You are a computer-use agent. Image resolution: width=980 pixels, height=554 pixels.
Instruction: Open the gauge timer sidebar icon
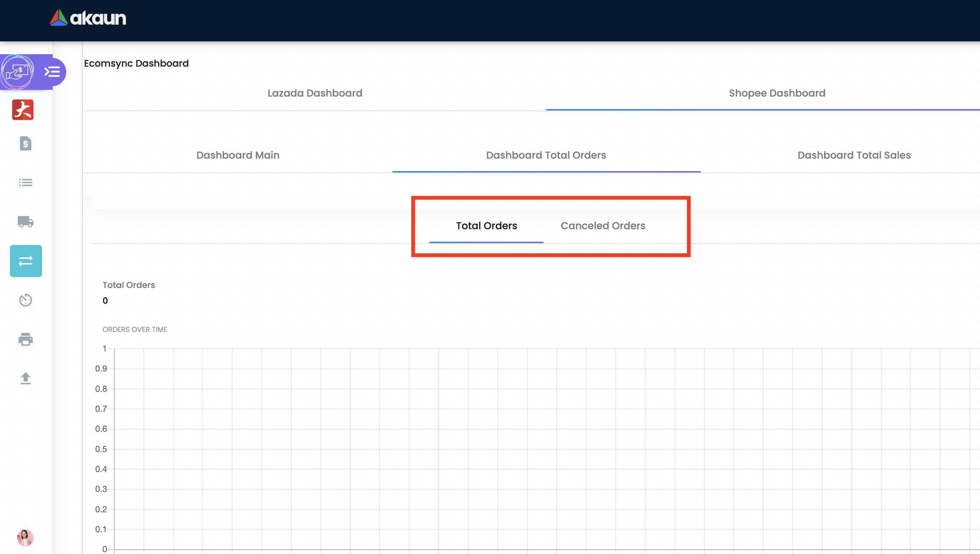(26, 300)
